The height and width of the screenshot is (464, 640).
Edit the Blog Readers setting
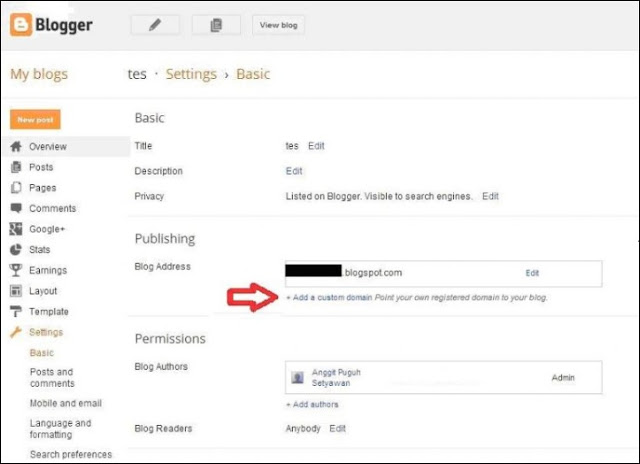click(337, 428)
